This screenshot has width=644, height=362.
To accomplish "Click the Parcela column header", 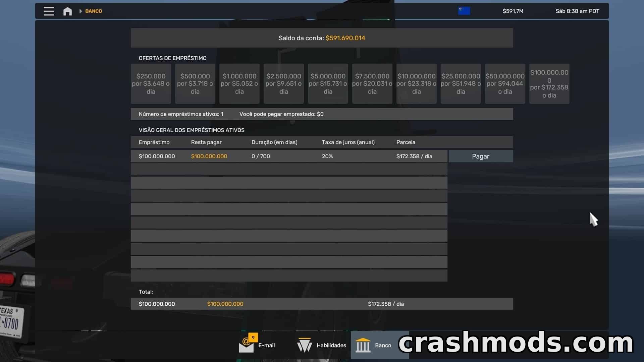I will 406,142.
